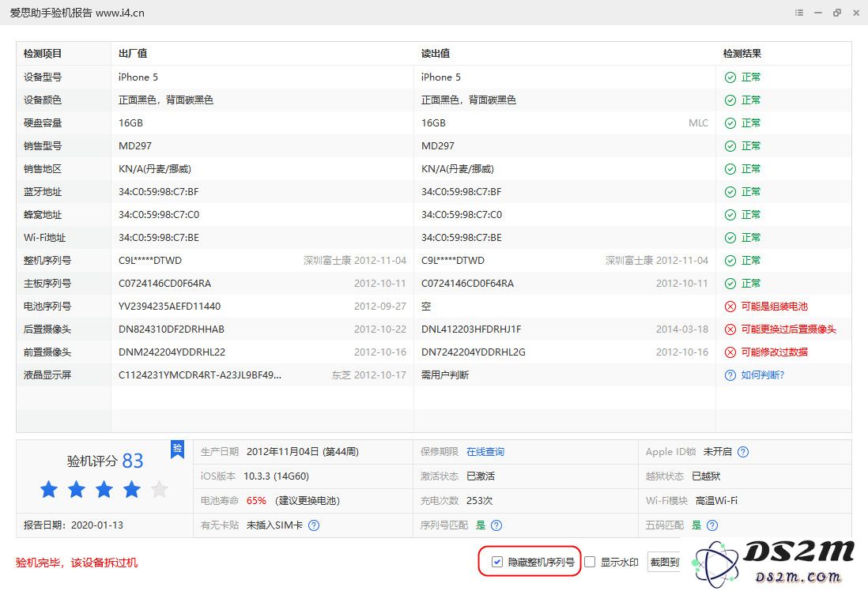Click the 报告日期 2020-01-13 text

pos(73,525)
